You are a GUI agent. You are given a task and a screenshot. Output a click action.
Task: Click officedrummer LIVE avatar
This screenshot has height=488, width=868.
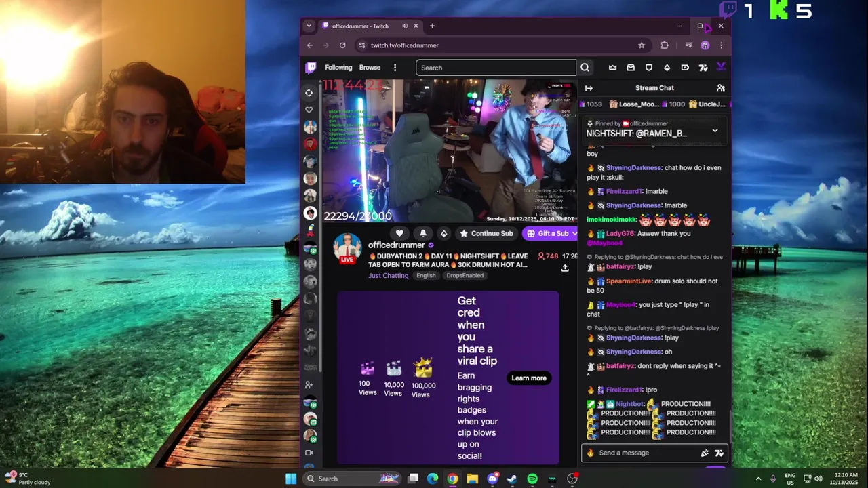(347, 248)
